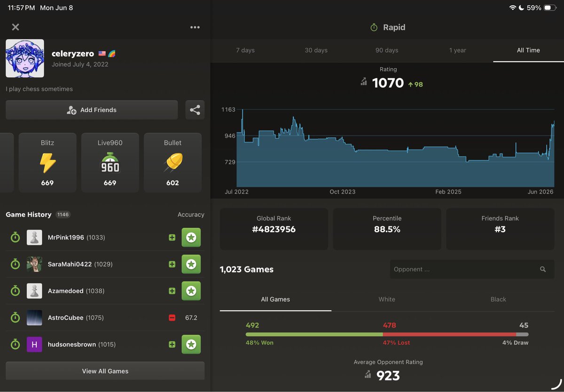Click the Global Rank card
The width and height of the screenshot is (564, 392).
click(x=274, y=229)
